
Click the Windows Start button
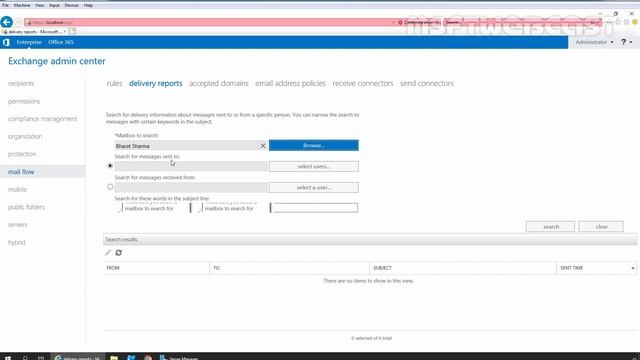tap(8, 357)
